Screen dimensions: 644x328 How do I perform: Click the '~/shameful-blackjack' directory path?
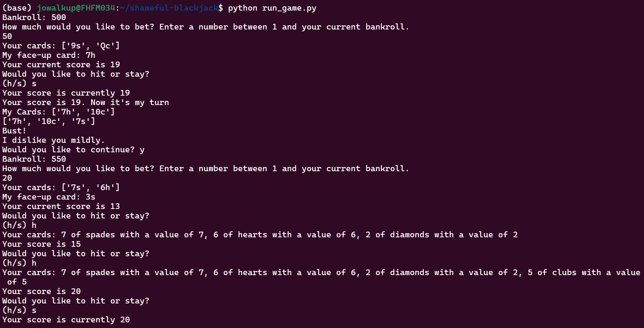tap(169, 8)
